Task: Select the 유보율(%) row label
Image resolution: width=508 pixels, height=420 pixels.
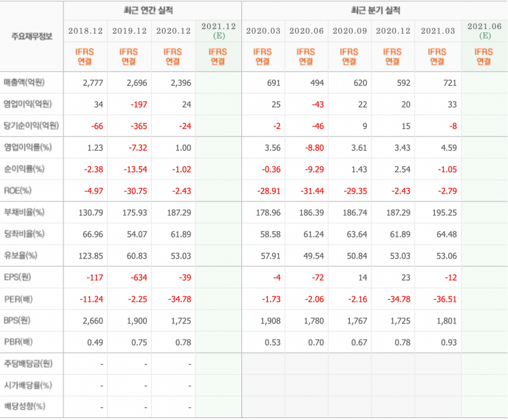Action: click(20, 255)
